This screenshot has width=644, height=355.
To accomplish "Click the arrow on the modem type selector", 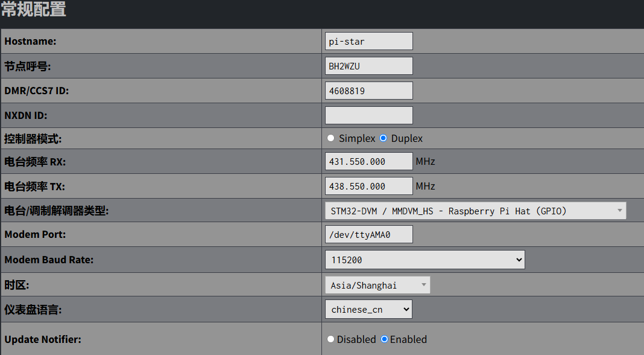I will (x=619, y=211).
